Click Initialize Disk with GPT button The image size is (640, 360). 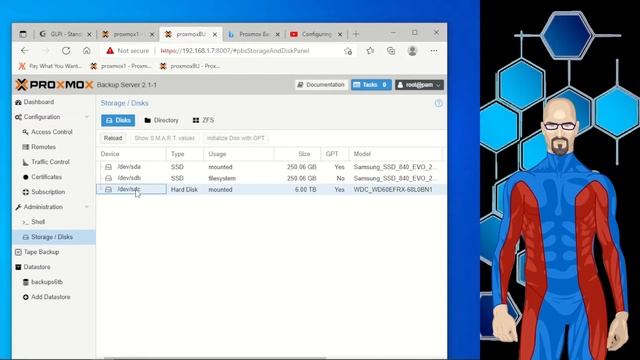coord(236,138)
